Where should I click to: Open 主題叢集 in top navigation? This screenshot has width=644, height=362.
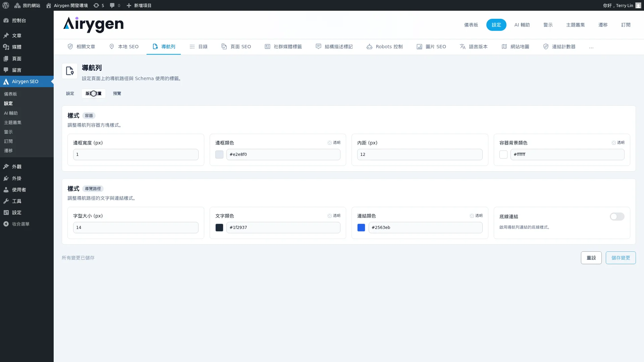(x=576, y=25)
